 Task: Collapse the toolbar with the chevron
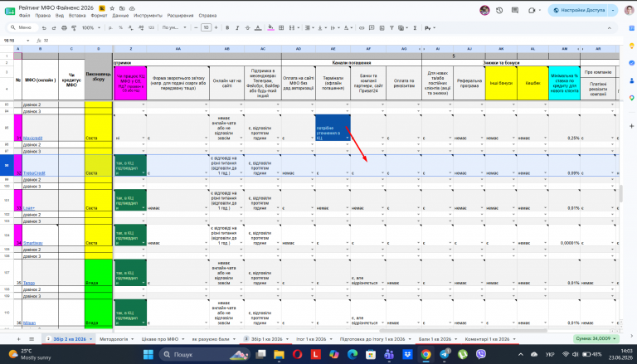(x=609, y=27)
